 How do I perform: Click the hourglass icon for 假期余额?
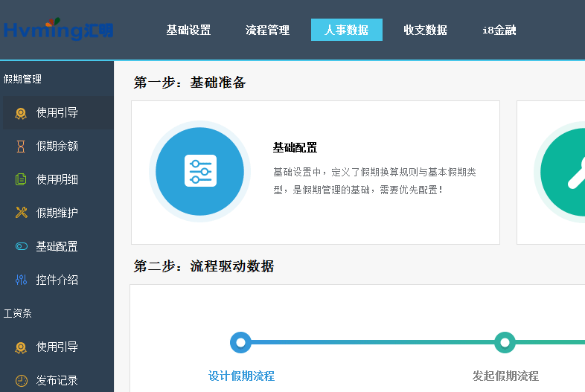21,147
